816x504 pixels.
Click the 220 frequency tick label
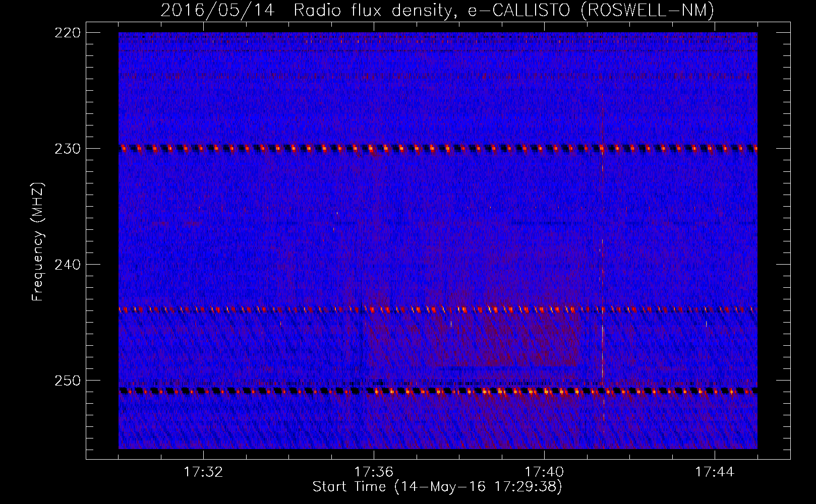[67, 33]
